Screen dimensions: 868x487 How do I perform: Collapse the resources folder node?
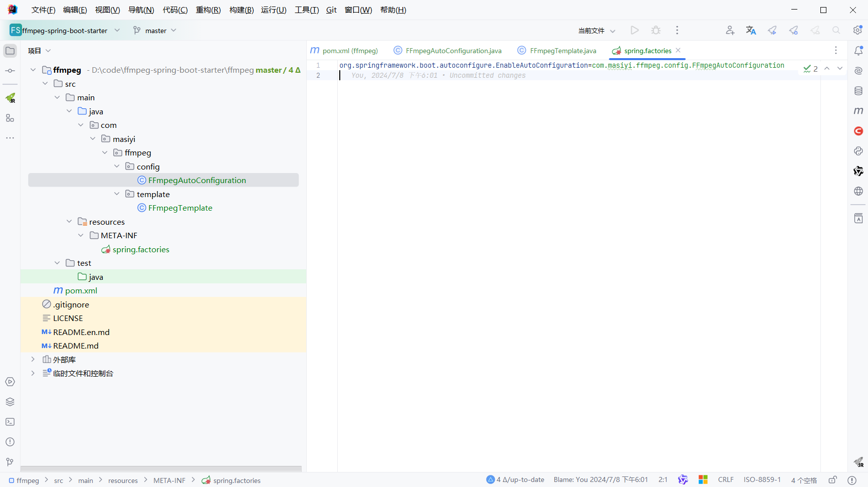pyautogui.click(x=69, y=221)
